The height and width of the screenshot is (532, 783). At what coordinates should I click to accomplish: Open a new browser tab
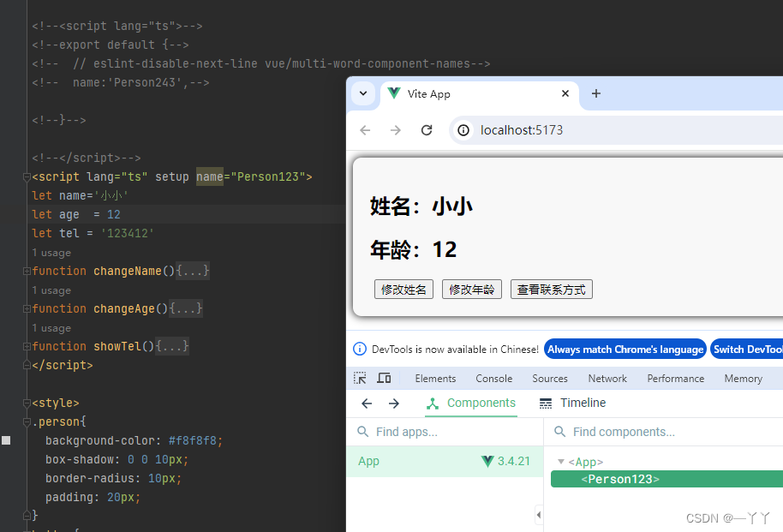coord(595,93)
